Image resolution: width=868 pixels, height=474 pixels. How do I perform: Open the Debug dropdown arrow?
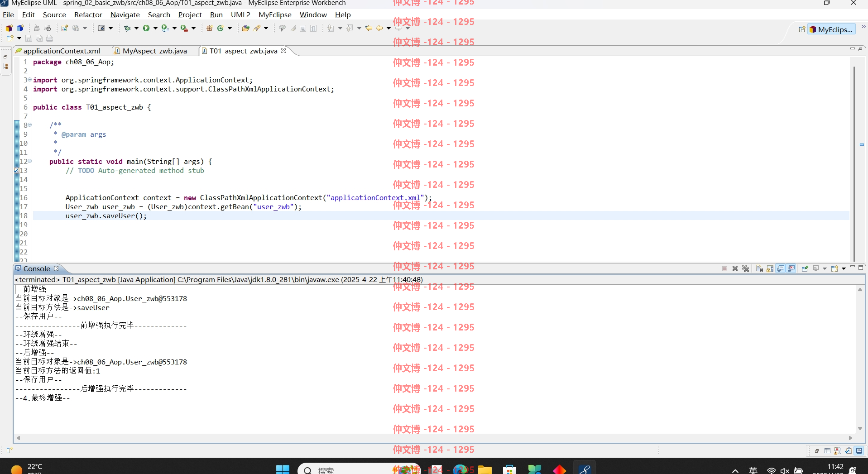click(x=136, y=29)
